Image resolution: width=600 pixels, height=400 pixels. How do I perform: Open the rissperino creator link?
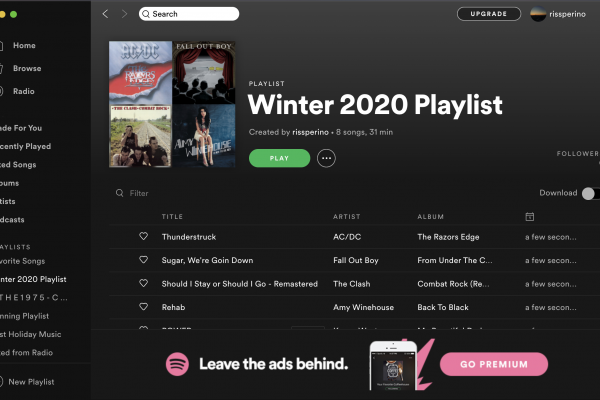(310, 132)
